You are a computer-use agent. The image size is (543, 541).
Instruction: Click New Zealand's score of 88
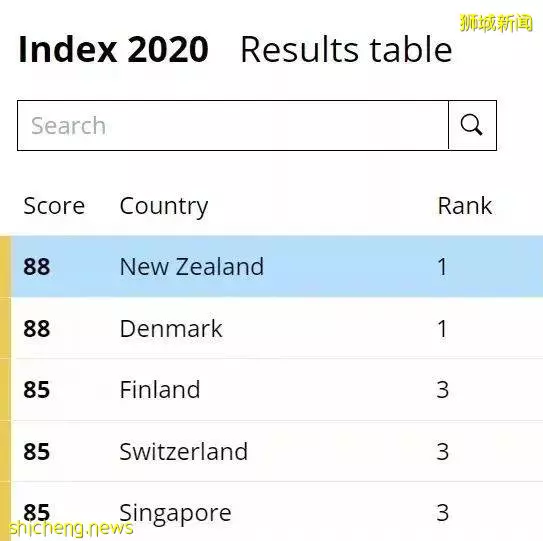[x=37, y=266]
